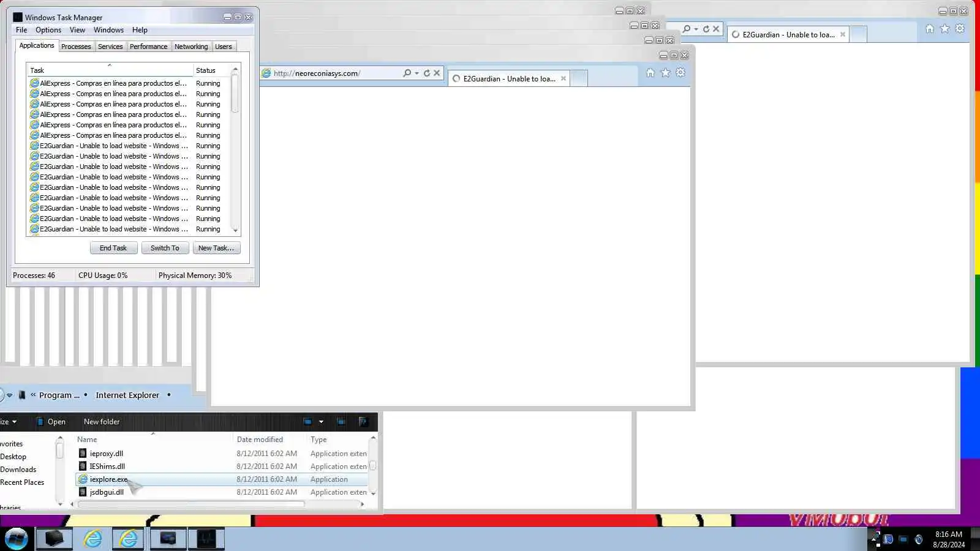
Task: Click New folder in Explorer toolbar
Action: (102, 422)
